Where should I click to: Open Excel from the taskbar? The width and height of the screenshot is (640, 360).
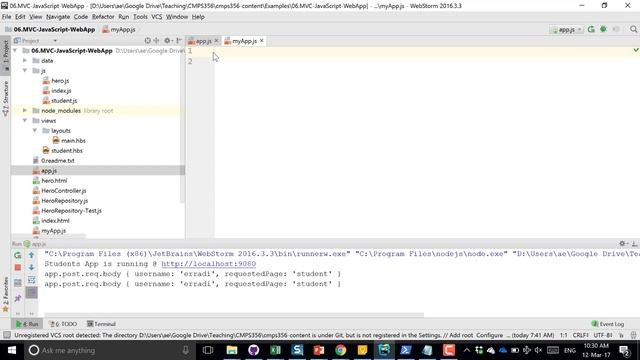coord(276,350)
